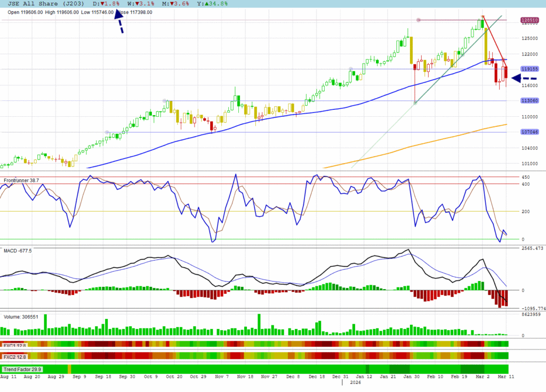The image size is (546, 392).
Task: Select the 113060 support level tag
Action: point(528,100)
